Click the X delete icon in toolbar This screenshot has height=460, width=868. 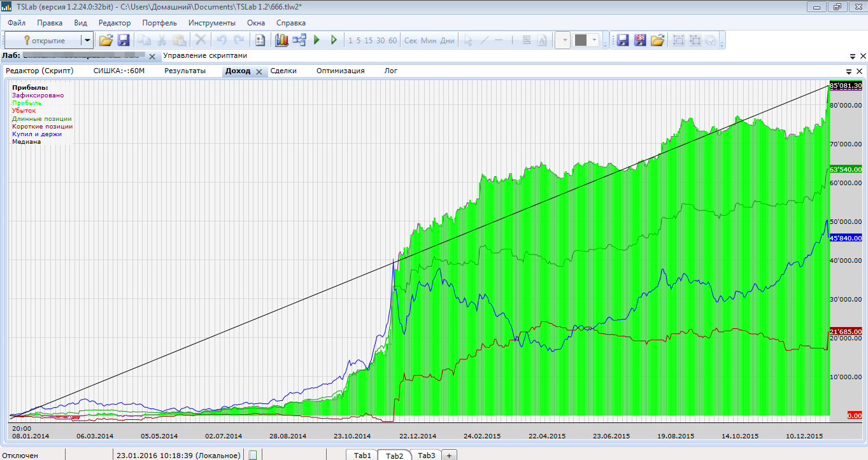click(201, 40)
